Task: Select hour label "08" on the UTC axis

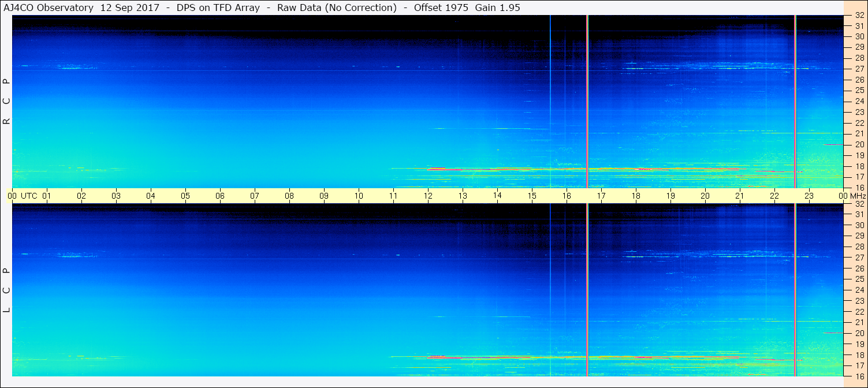Action: point(289,196)
